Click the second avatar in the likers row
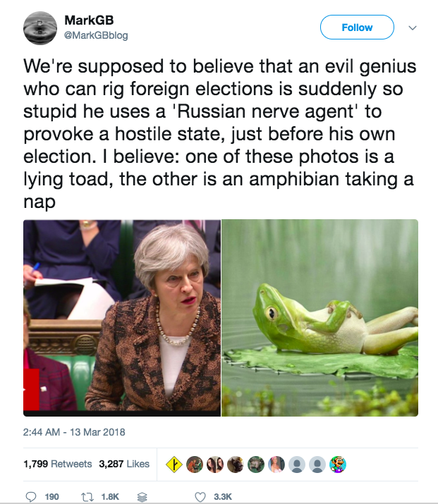The width and height of the screenshot is (438, 504). pos(195,464)
